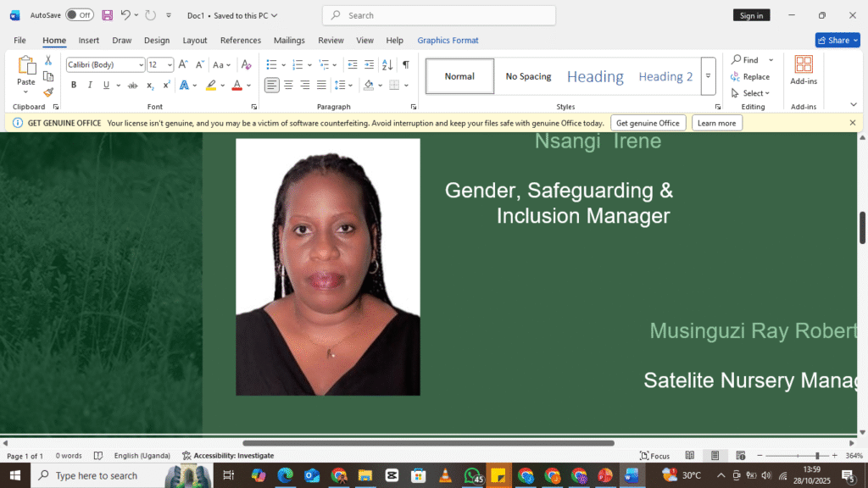The image size is (868, 488).
Task: Center align the text
Action: 288,85
